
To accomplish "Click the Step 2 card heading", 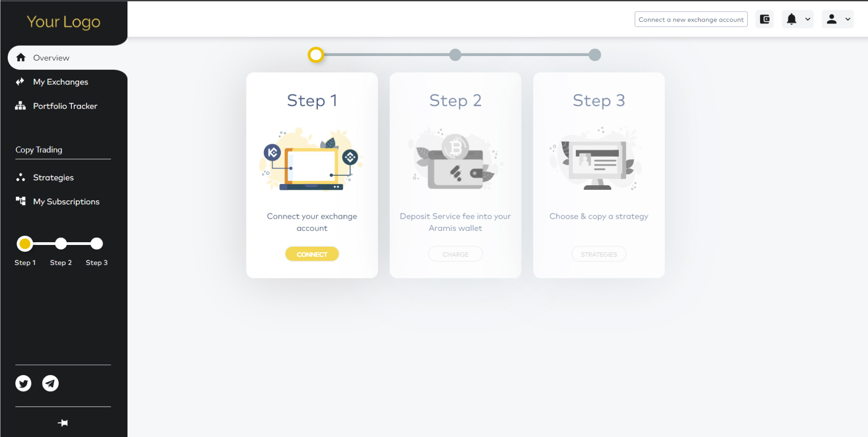I will click(x=455, y=100).
